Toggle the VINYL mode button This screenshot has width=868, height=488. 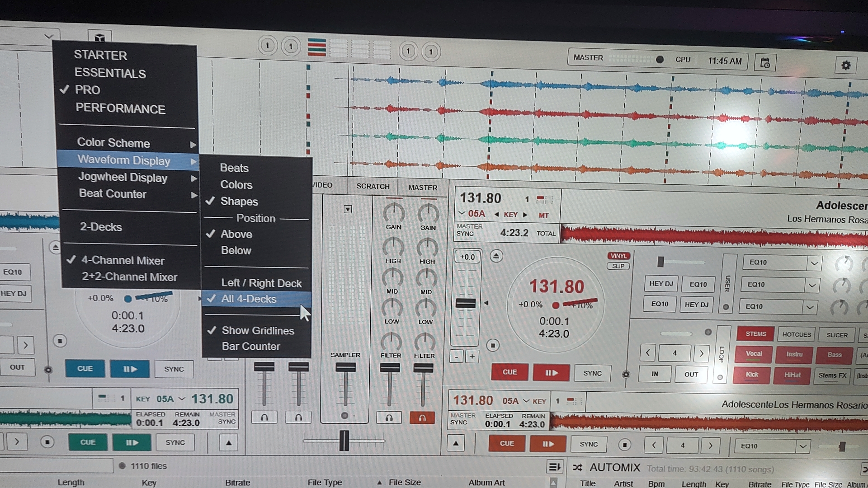(618, 256)
